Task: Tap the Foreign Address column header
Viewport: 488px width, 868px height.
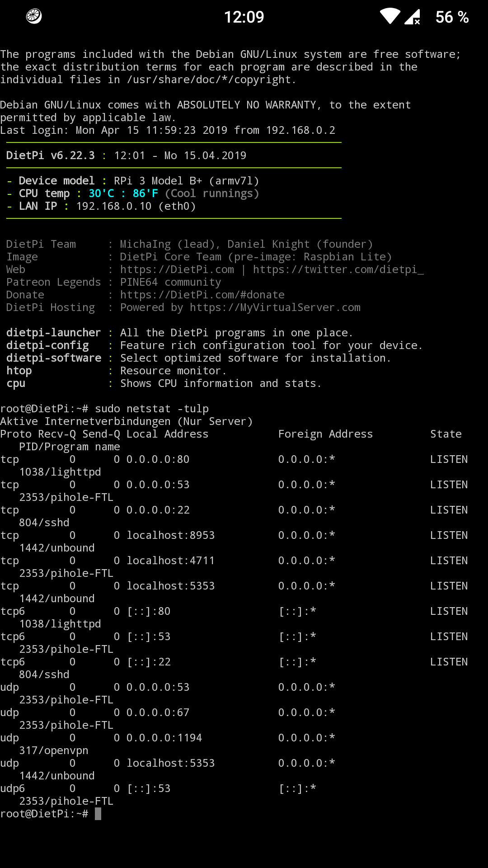Action: (x=326, y=434)
